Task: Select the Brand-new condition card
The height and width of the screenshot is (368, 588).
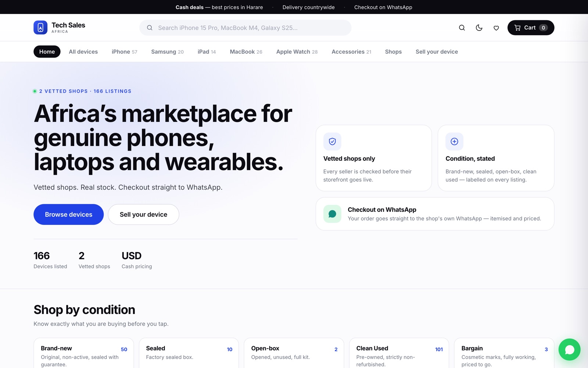Action: (x=84, y=353)
